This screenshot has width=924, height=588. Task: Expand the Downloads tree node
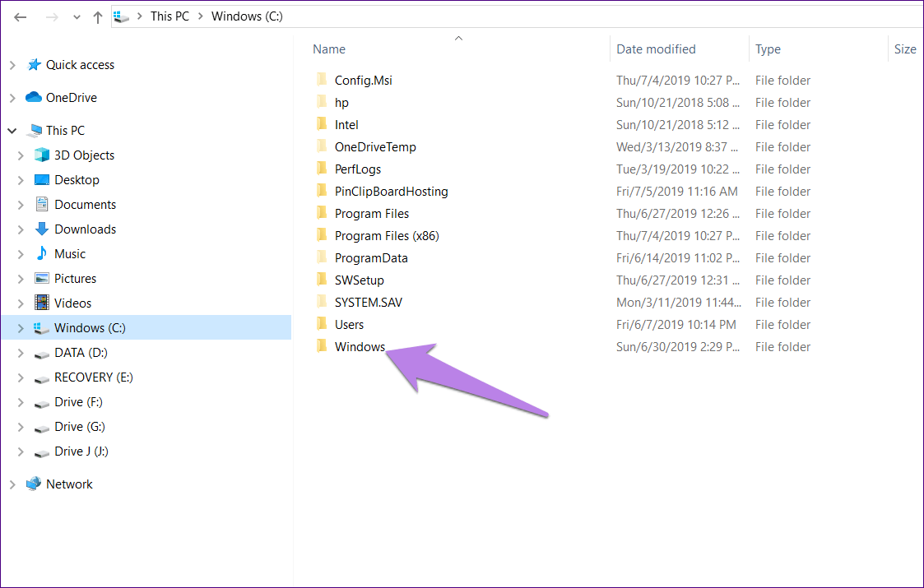[21, 229]
